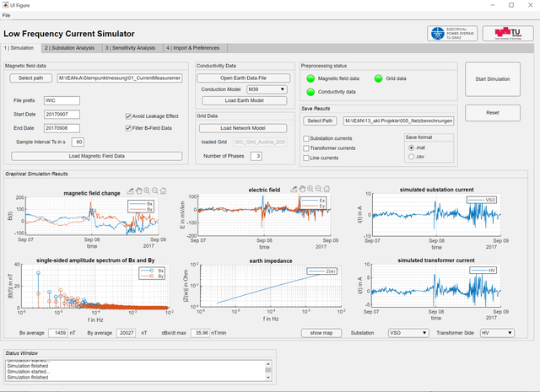Click the show map button

(321, 333)
